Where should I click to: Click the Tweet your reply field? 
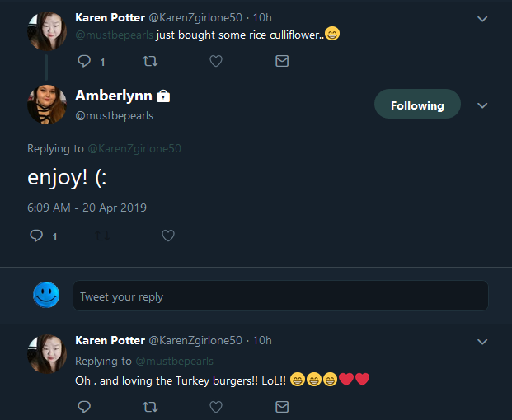pos(280,296)
